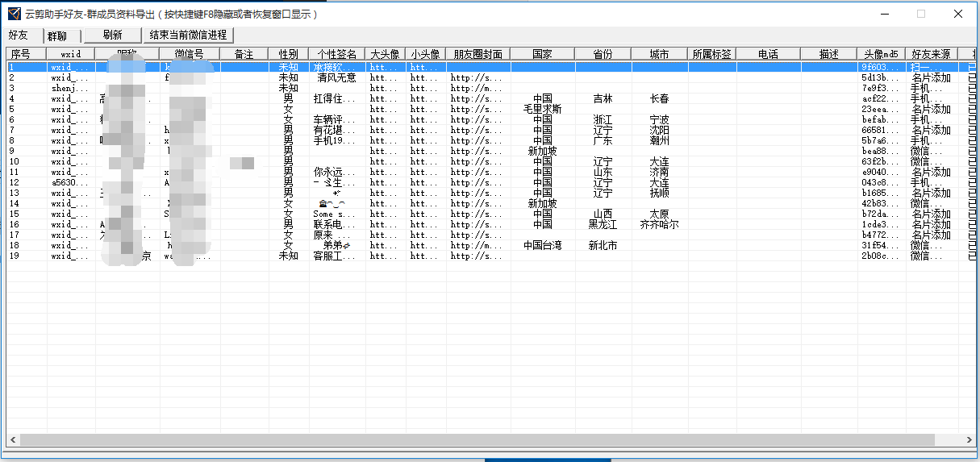Open the 群聊 tab

58,36
